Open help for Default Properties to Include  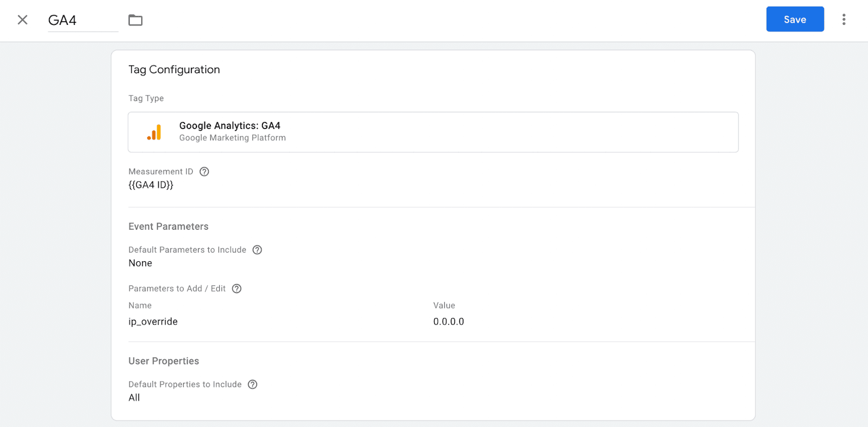coord(252,385)
